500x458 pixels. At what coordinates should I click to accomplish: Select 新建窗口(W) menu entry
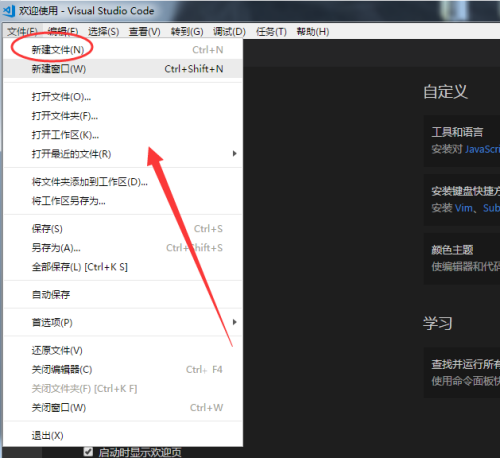(123, 69)
